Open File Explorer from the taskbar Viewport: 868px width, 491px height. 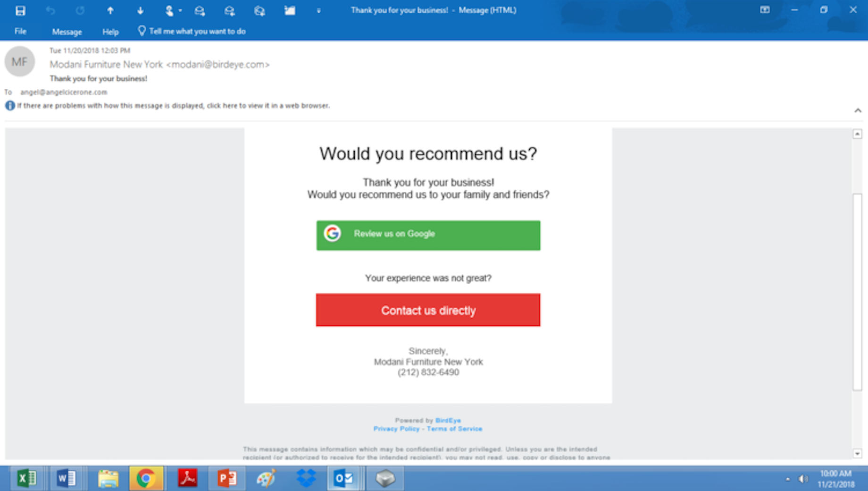108,478
